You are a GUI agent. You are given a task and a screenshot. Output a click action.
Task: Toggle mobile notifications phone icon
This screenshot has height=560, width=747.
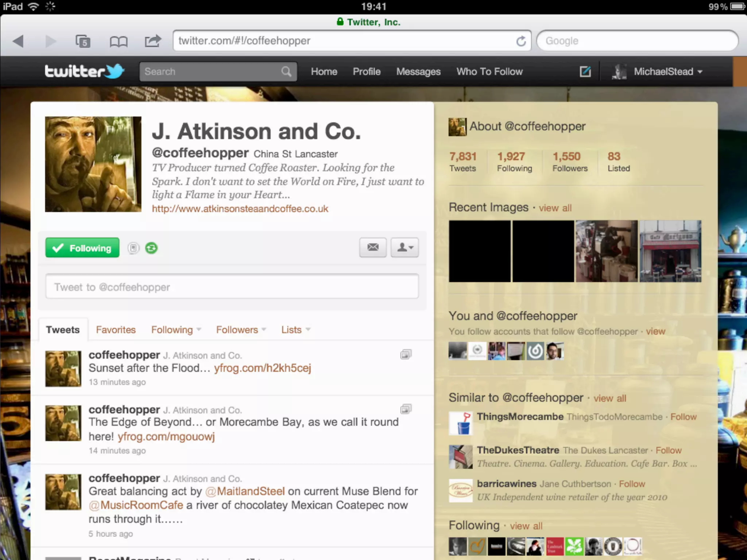(x=133, y=248)
